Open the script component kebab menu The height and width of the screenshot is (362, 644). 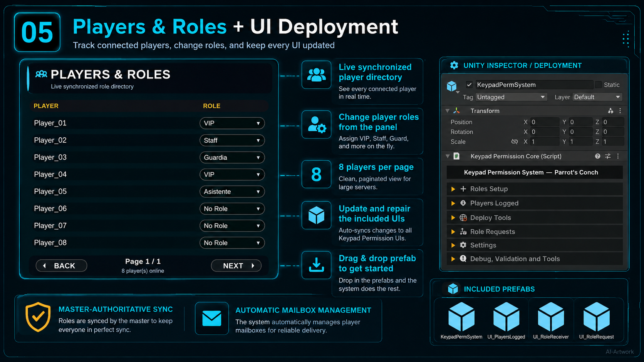[618, 156]
